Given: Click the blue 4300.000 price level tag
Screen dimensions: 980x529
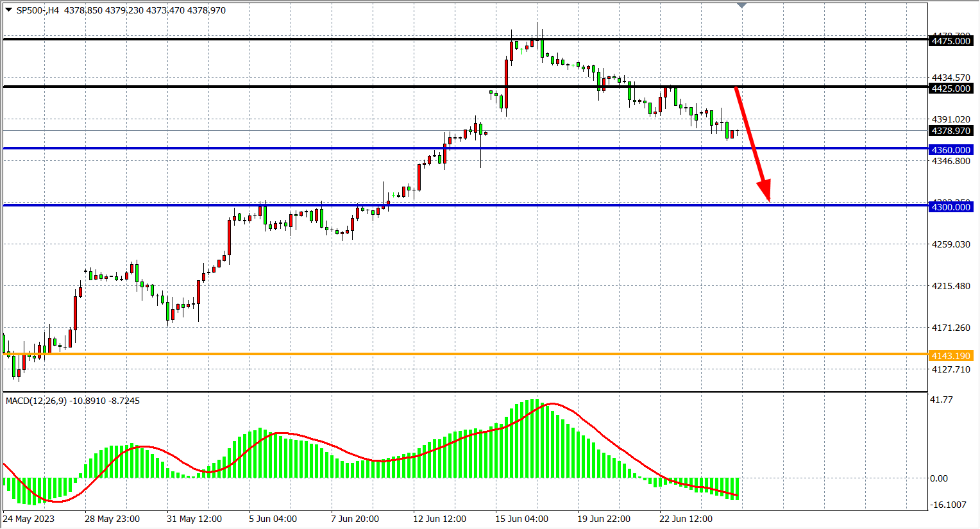Looking at the screenshot, I should pyautogui.click(x=950, y=207).
